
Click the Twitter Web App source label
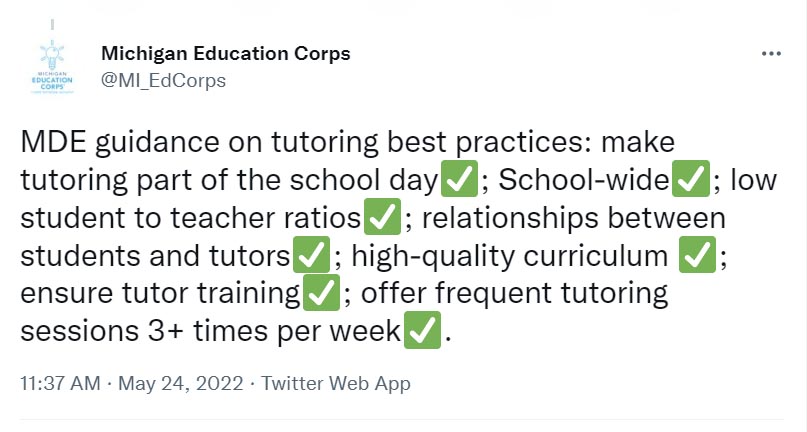pos(336,384)
